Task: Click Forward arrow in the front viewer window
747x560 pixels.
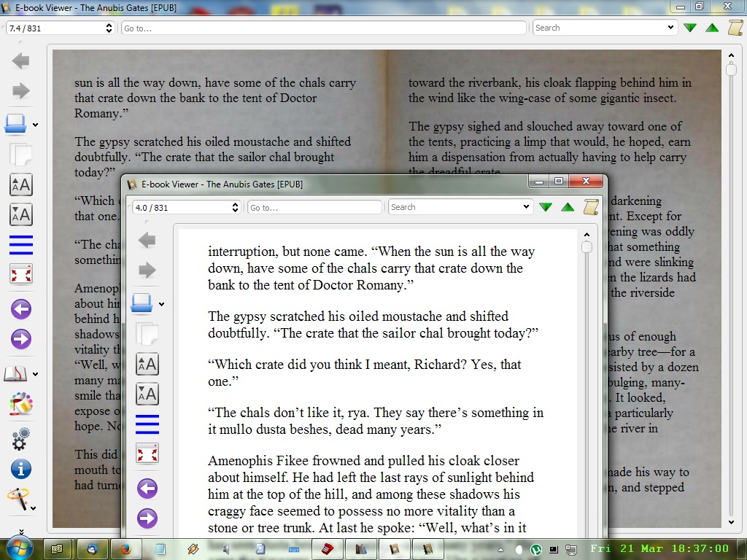Action: point(147,270)
